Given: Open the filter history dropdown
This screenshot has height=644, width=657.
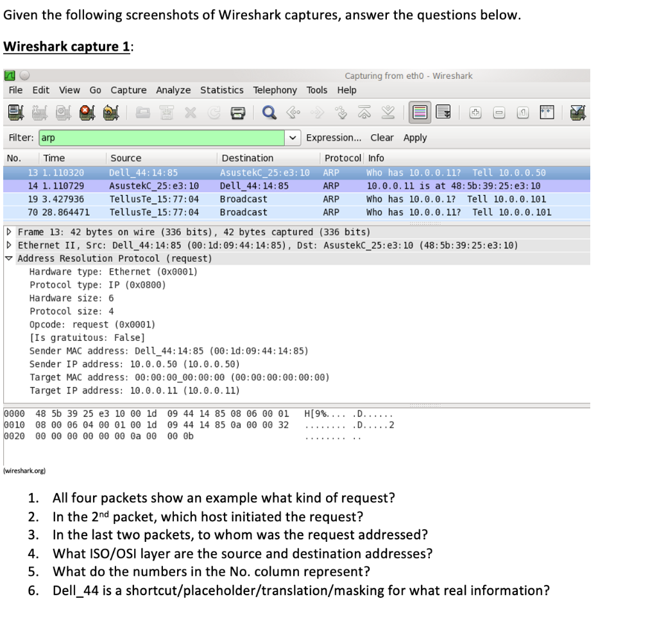Looking at the screenshot, I should tap(293, 137).
